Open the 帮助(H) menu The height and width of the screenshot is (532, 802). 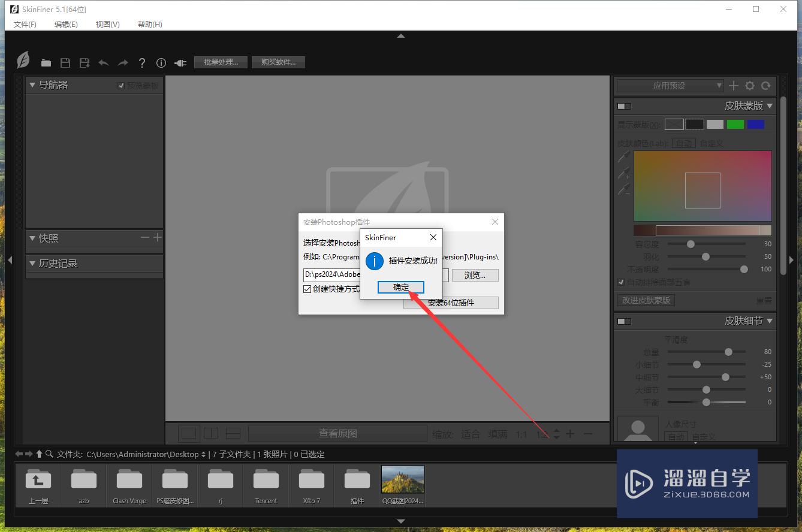point(150,24)
